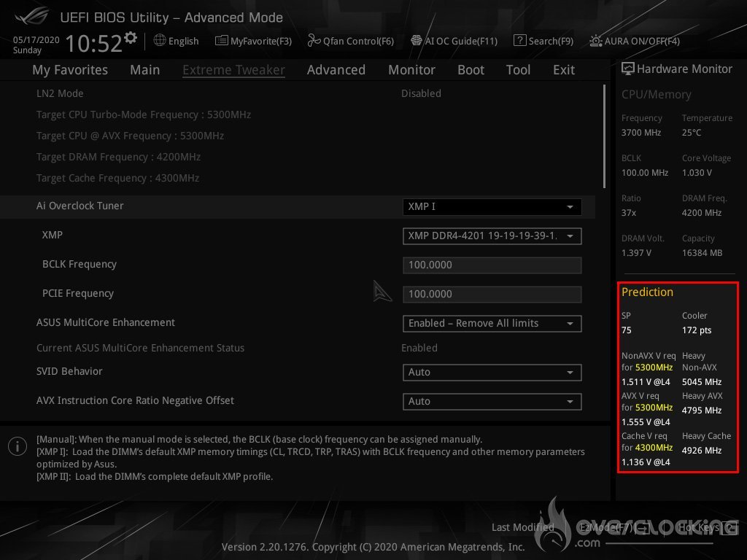Open Search(F9) function
Viewport: 747px width, 560px height.
tap(551, 41)
